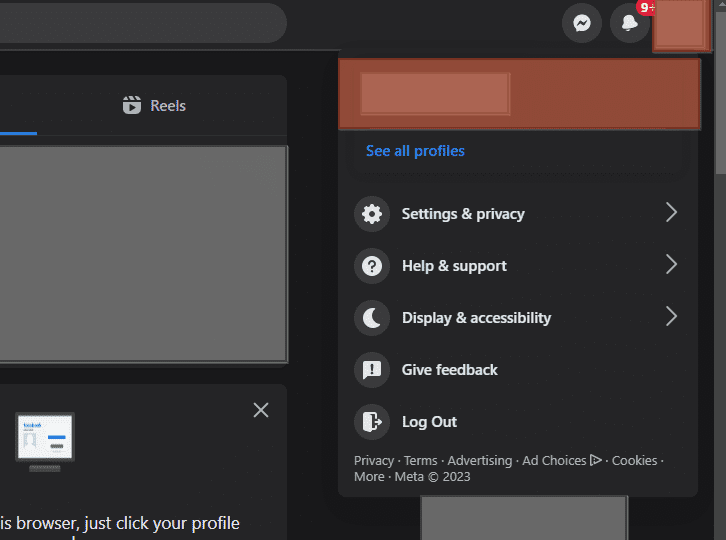Open the Privacy footer link
This screenshot has height=540, width=726.
click(x=374, y=460)
